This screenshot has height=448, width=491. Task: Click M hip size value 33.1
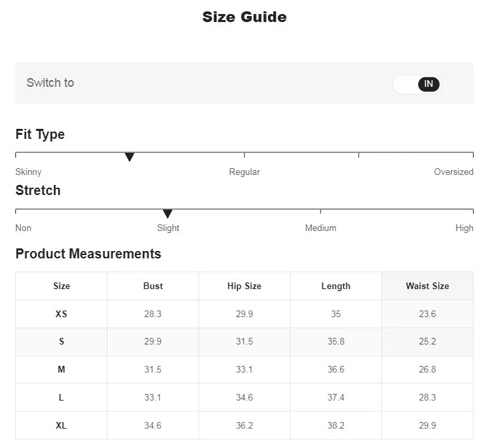(x=244, y=369)
